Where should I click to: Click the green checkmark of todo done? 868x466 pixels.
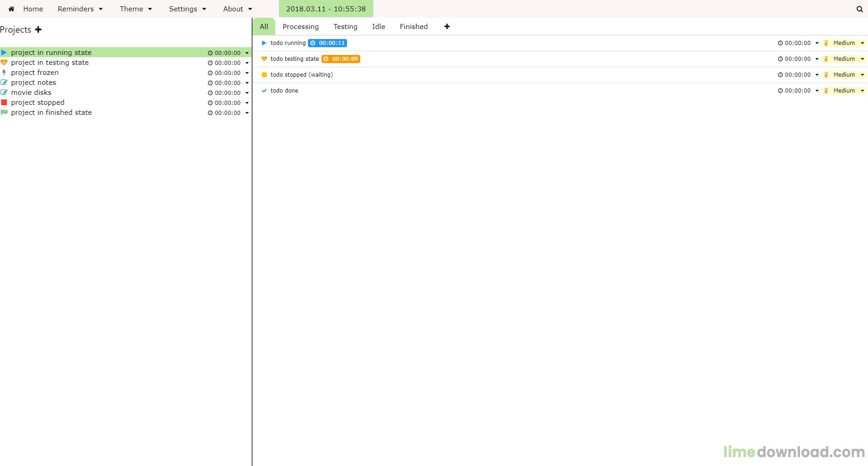(x=264, y=91)
